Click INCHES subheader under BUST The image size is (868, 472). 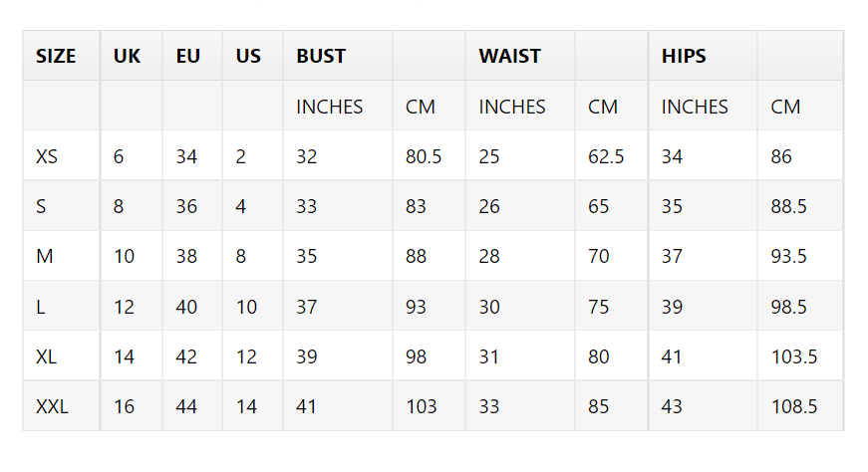(330, 107)
